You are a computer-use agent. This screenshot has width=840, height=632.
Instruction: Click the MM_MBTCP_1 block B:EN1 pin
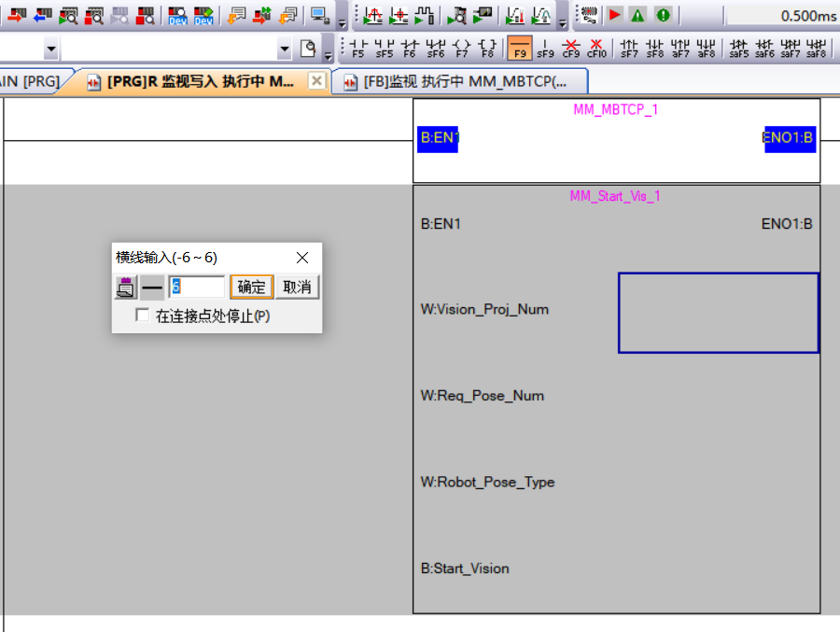[x=438, y=138]
